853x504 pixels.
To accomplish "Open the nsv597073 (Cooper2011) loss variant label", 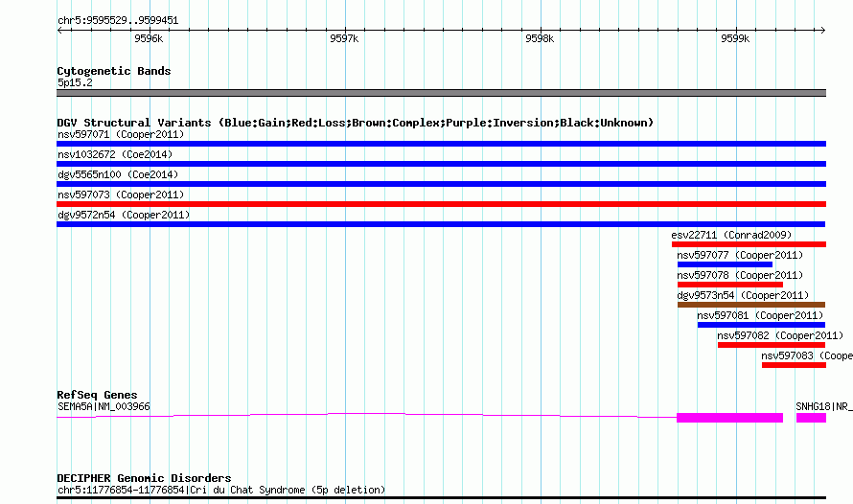I will pyautogui.click(x=121, y=195).
